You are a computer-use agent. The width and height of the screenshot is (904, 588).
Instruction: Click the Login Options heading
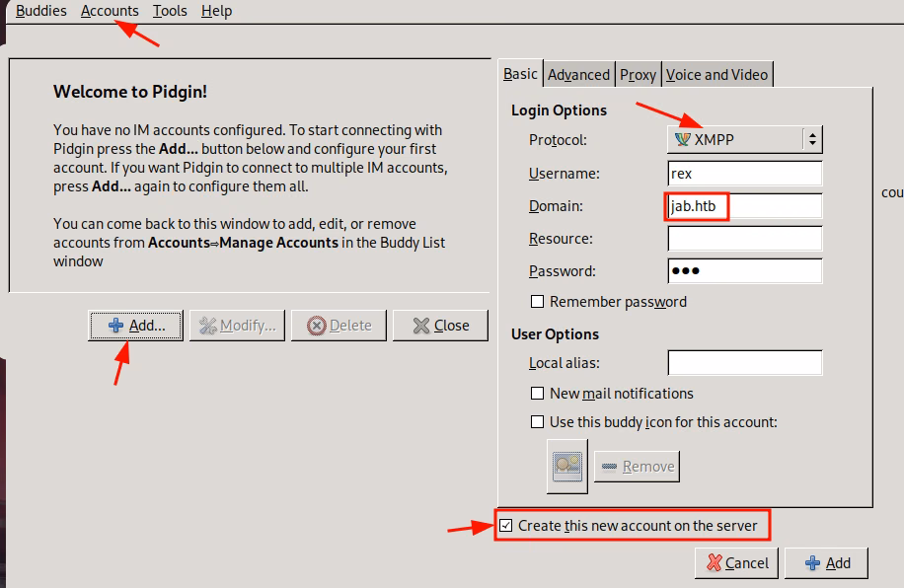[560, 110]
